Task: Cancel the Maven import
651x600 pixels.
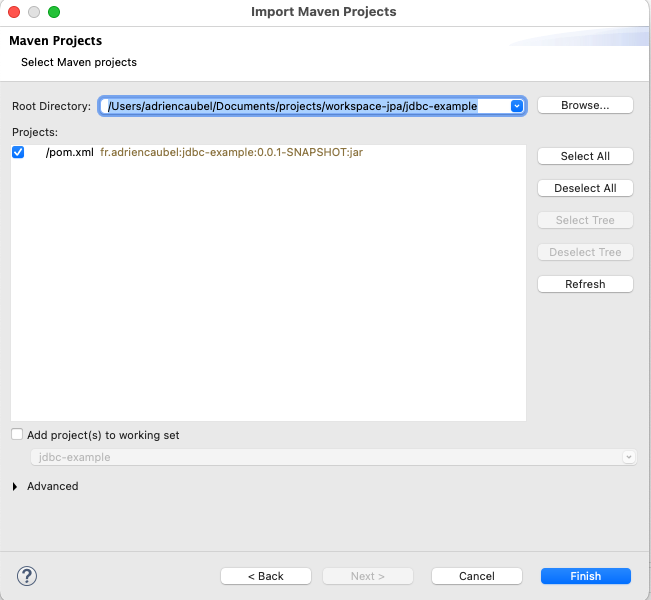Action: tap(477, 576)
